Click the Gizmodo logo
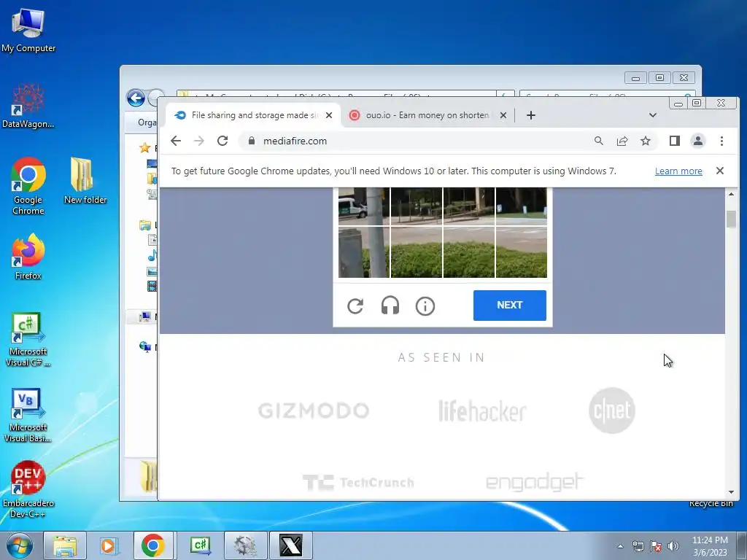 [x=314, y=411]
